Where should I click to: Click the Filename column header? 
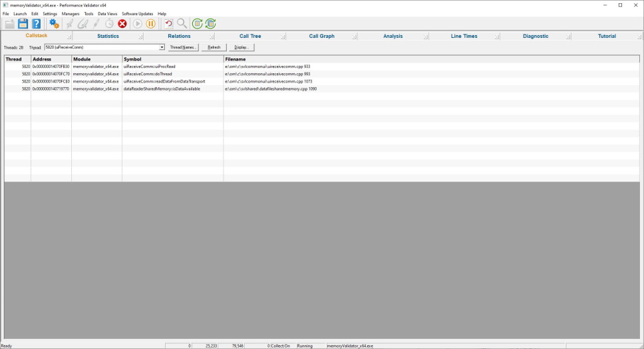point(432,59)
